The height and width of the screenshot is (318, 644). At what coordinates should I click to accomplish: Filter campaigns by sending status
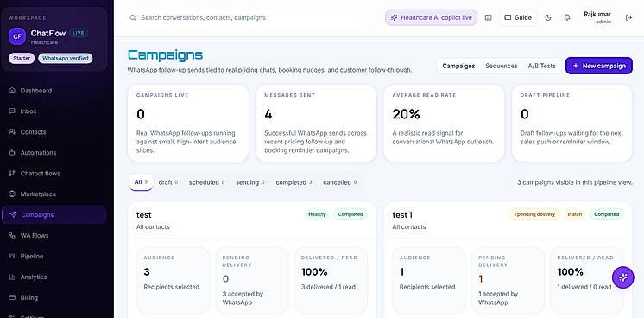[x=250, y=182]
